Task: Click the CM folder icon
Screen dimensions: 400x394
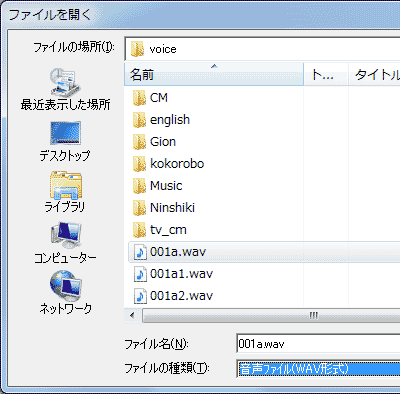Action: 139,98
